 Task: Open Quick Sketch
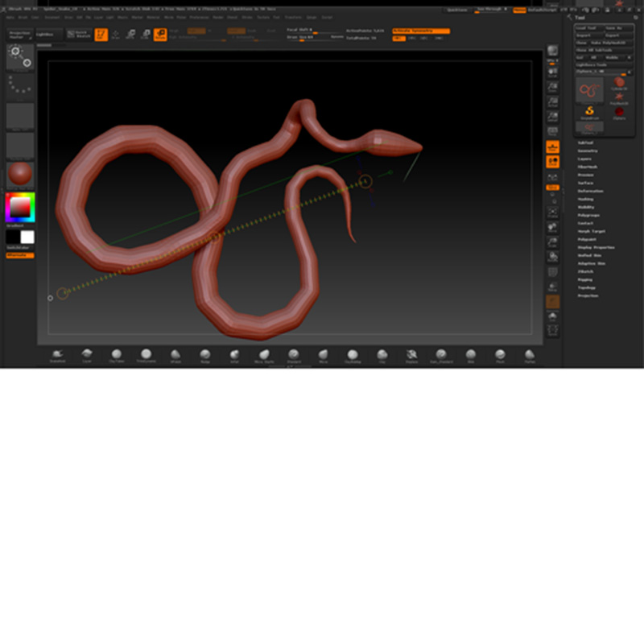[79, 34]
